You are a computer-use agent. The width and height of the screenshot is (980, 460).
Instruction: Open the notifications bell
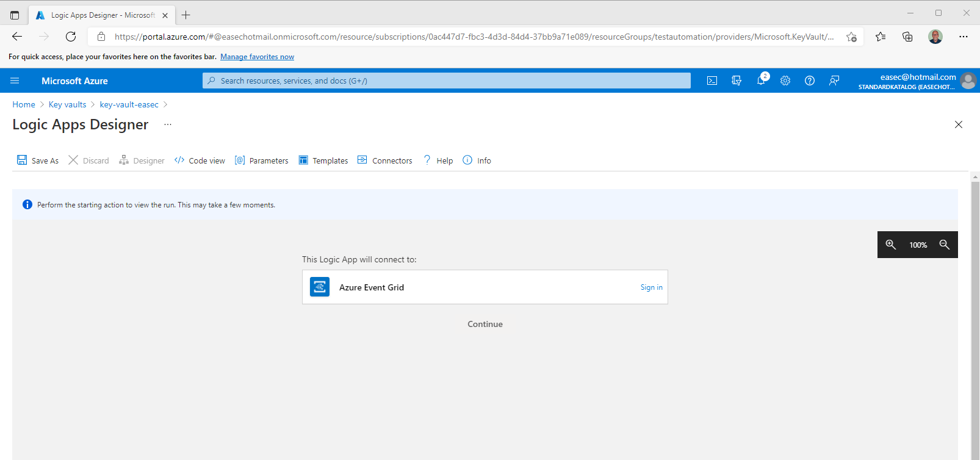[761, 81]
